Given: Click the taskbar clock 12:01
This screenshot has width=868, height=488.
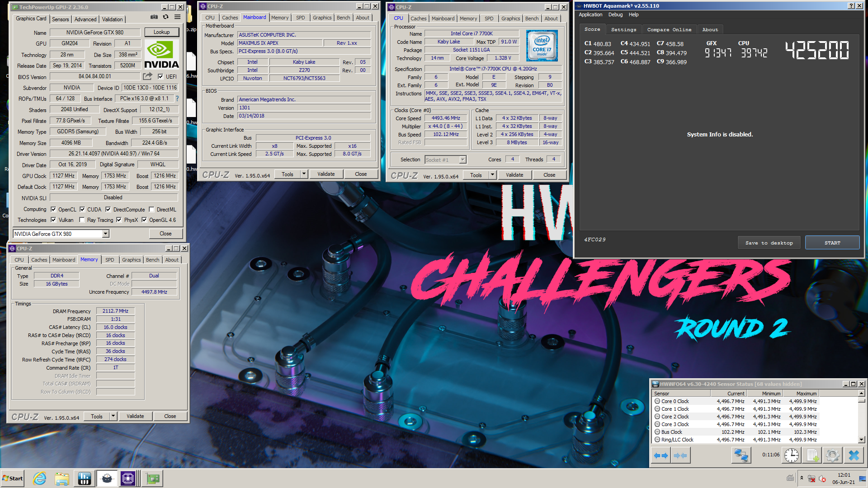Looking at the screenshot, I should click(x=844, y=475).
